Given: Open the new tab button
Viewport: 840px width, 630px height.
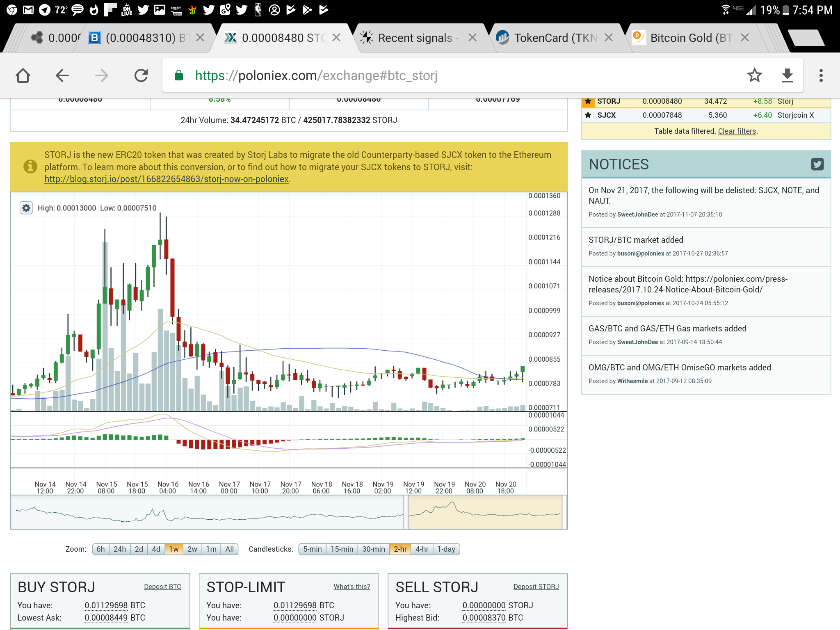Looking at the screenshot, I should (806, 38).
